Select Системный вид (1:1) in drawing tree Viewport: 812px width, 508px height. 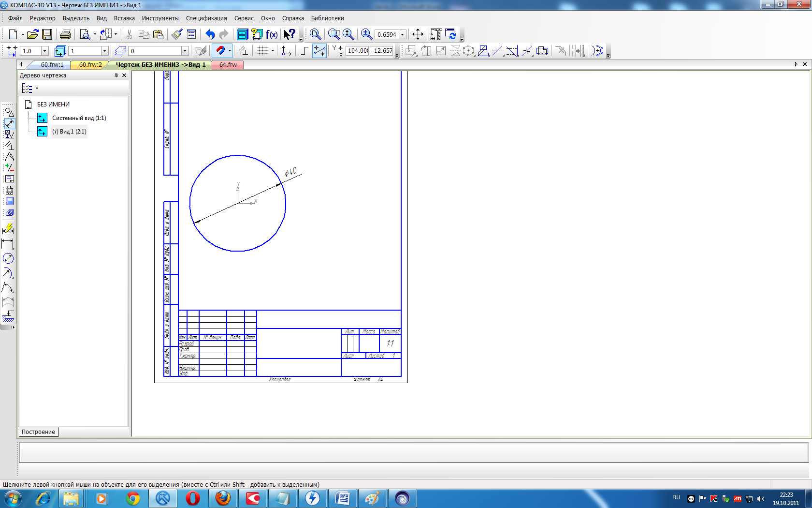79,118
